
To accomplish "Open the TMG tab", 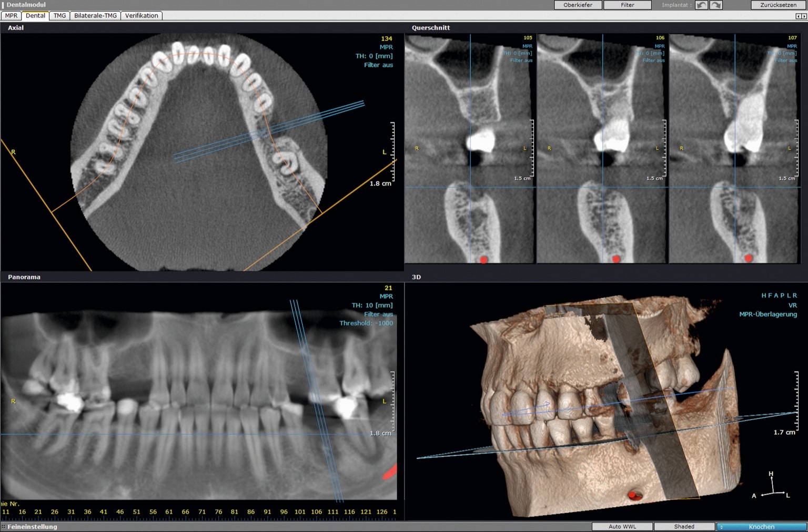I will [x=60, y=16].
